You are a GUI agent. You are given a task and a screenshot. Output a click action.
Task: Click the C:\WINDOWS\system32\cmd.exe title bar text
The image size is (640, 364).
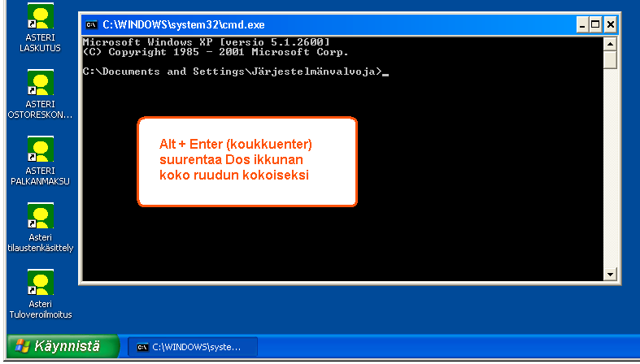[184, 25]
